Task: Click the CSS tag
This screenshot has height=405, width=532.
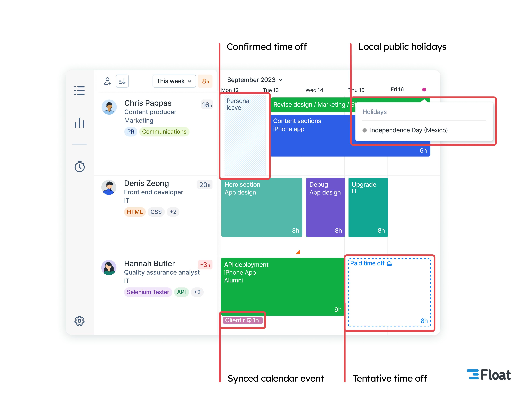Action: pos(156,212)
